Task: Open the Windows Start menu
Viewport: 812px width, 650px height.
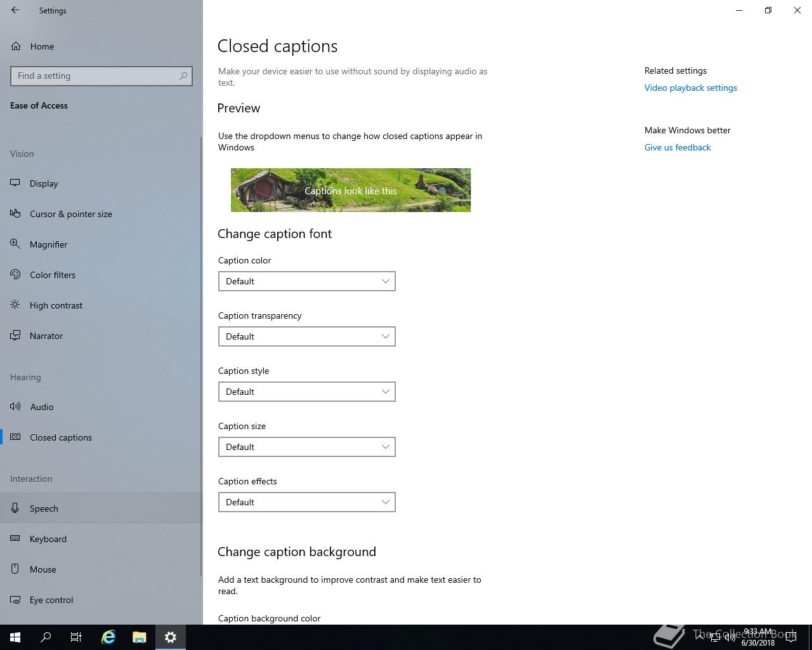Action: (x=15, y=637)
